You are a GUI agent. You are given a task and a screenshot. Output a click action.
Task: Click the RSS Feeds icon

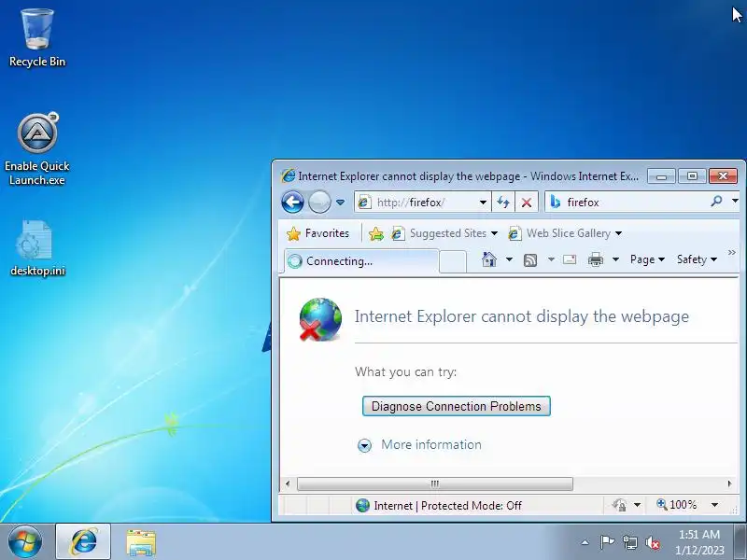click(x=530, y=259)
